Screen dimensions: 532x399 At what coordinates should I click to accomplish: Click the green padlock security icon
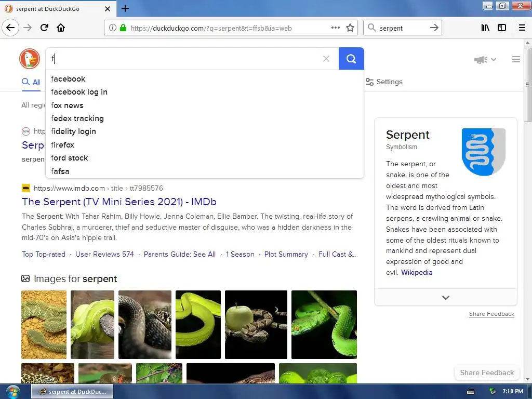(123, 28)
